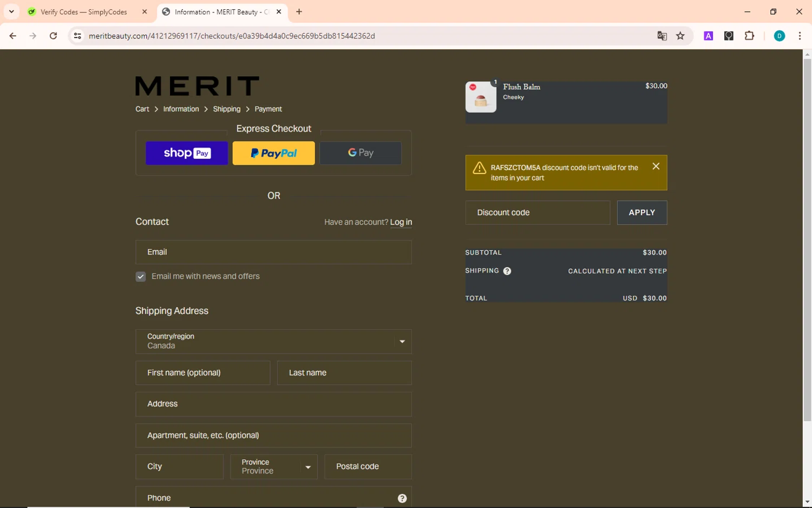Click into the Phone field
Image resolution: width=812 pixels, height=508 pixels.
tap(273, 498)
